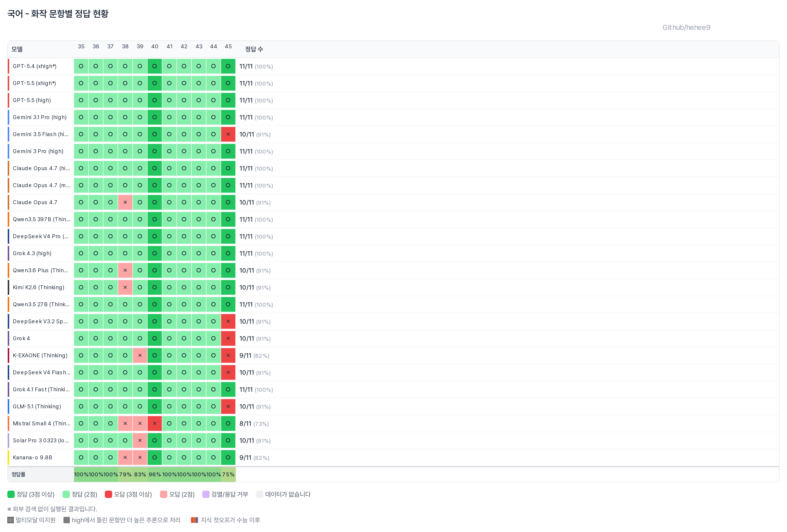Click the 83% accuracy cell

(140, 475)
